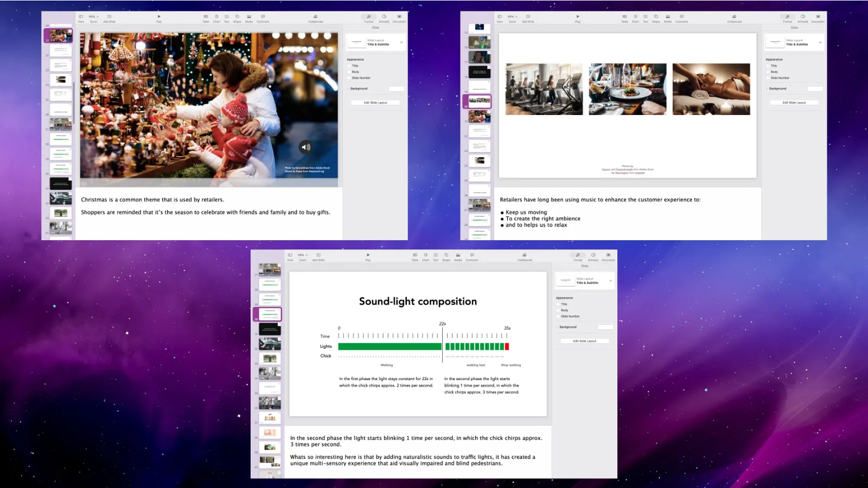Switch to Document tab in Christmas market window
This screenshot has height=488, width=868.
tap(399, 18)
